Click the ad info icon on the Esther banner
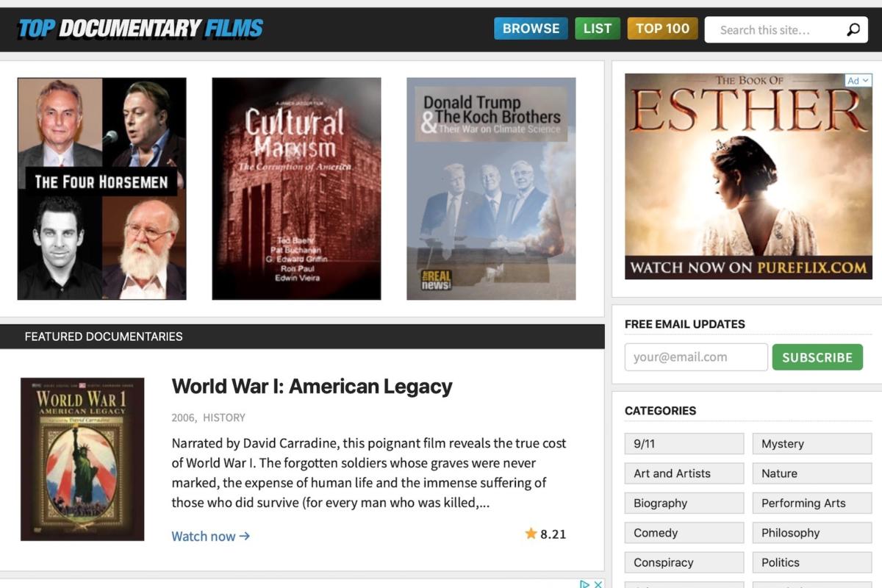 858,81
